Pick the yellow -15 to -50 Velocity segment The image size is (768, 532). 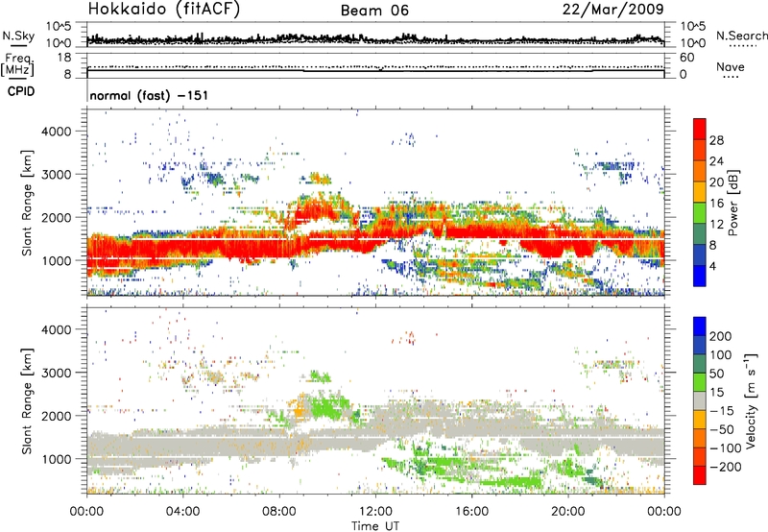[x=700, y=420]
